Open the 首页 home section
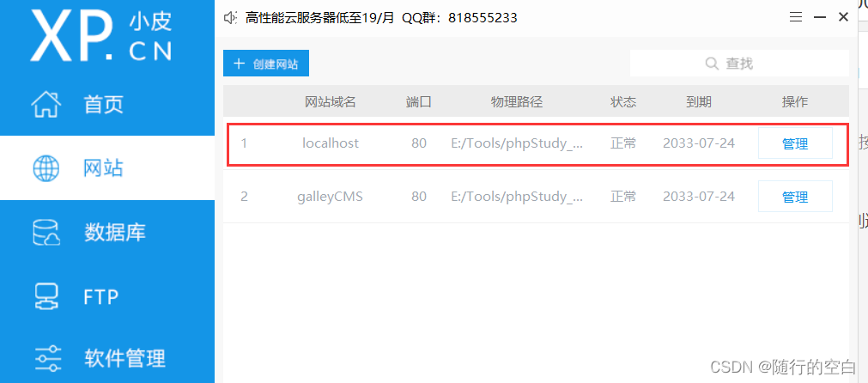Viewport: 868px width, 383px height. tap(104, 104)
